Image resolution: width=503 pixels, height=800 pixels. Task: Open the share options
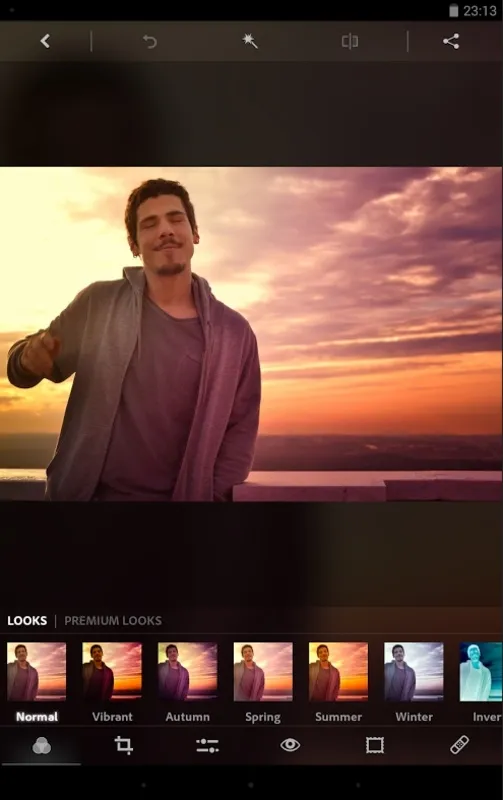pyautogui.click(x=451, y=41)
